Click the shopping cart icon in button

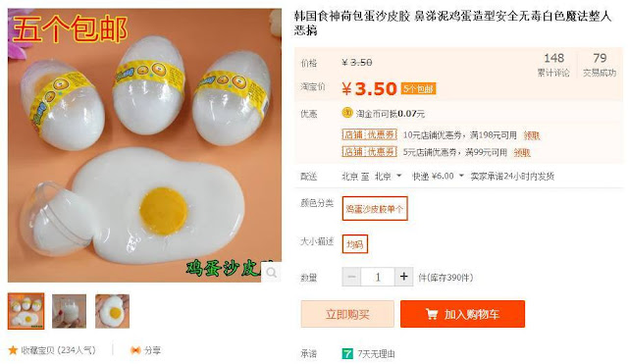(x=432, y=314)
